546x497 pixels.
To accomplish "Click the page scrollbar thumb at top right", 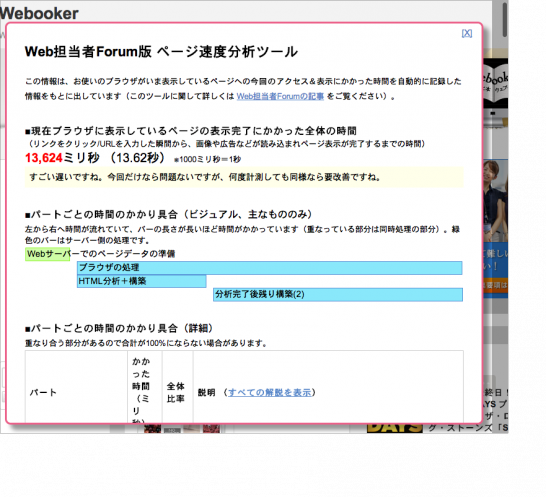I will pyautogui.click(x=505, y=19).
